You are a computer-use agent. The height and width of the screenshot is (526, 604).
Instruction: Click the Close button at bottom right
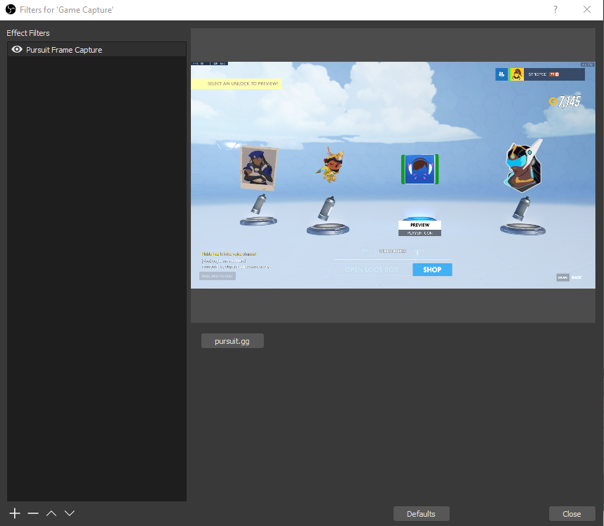[x=572, y=514]
